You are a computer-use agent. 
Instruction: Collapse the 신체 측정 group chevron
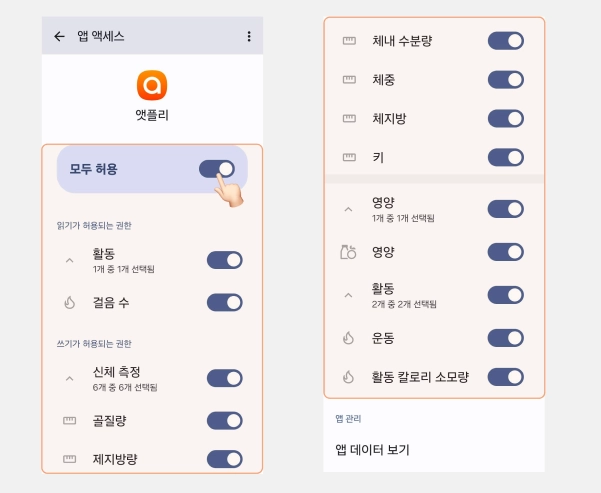69,379
